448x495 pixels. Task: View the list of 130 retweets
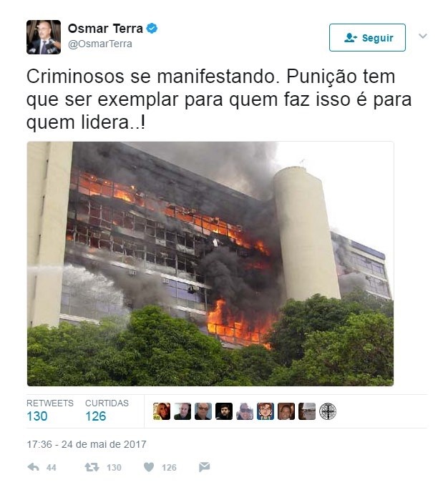(49, 411)
